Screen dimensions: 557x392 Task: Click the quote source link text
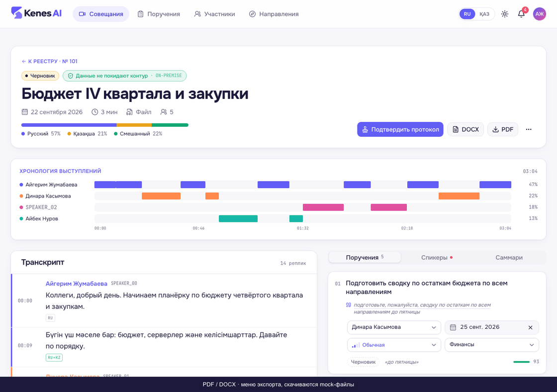pyautogui.click(x=422, y=308)
